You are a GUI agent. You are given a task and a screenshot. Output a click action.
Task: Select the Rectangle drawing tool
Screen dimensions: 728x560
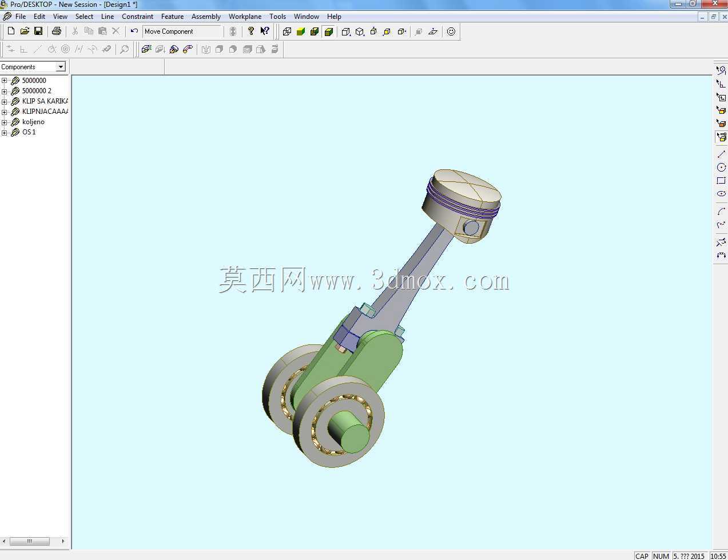click(721, 181)
